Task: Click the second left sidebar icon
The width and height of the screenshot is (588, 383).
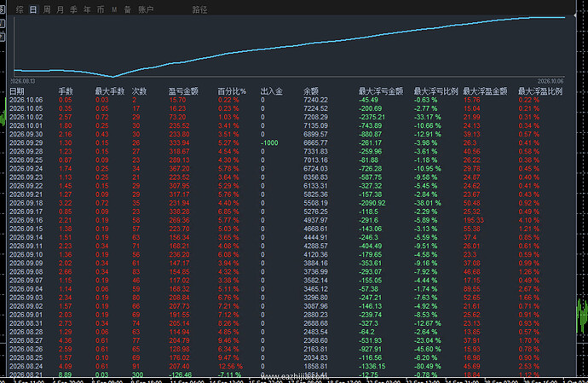Action: 3,23
